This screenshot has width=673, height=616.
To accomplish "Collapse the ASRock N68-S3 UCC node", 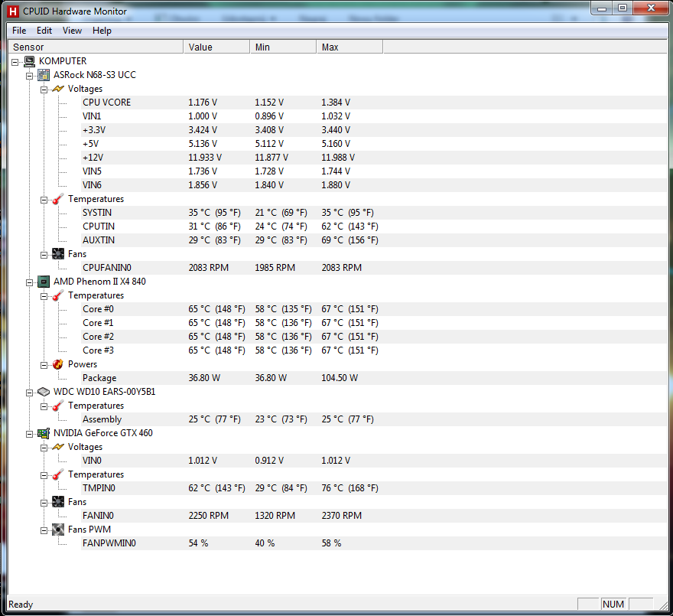I will click(30, 76).
